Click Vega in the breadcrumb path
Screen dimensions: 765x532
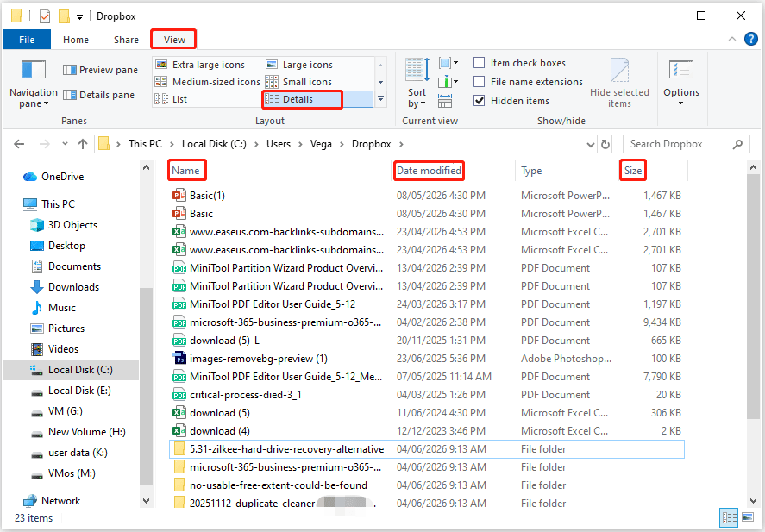coord(321,144)
